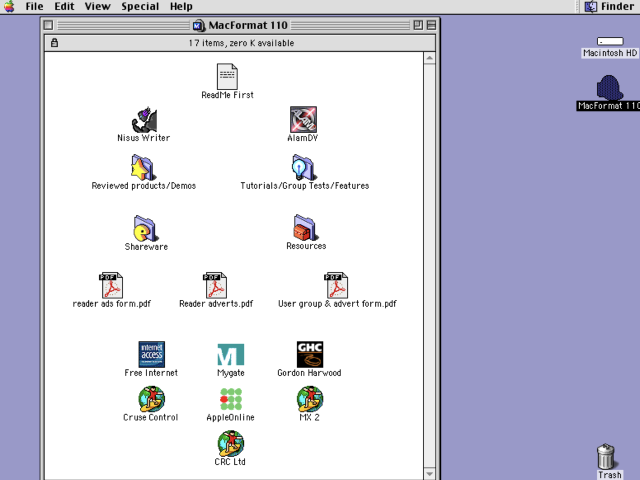Click the scroll down arrow
The height and width of the screenshot is (480, 640).
[429, 474]
